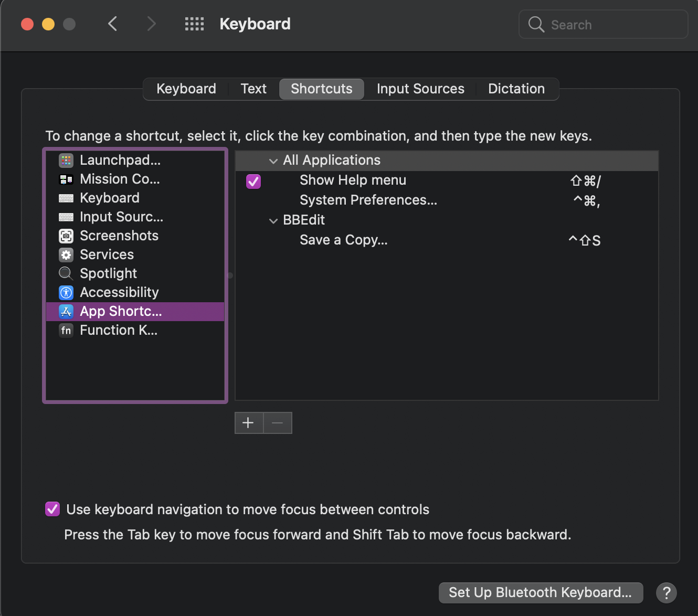698x616 pixels.
Task: Switch to the Text tab
Action: tap(253, 89)
